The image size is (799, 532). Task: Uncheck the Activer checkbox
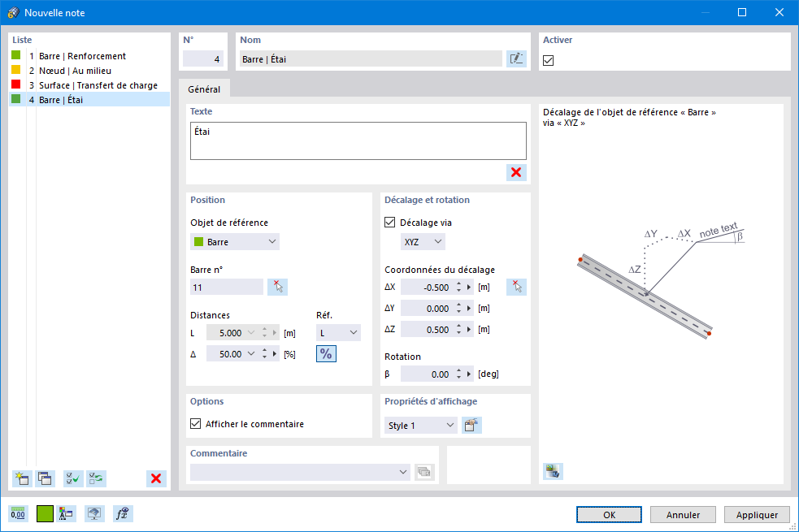click(549, 61)
